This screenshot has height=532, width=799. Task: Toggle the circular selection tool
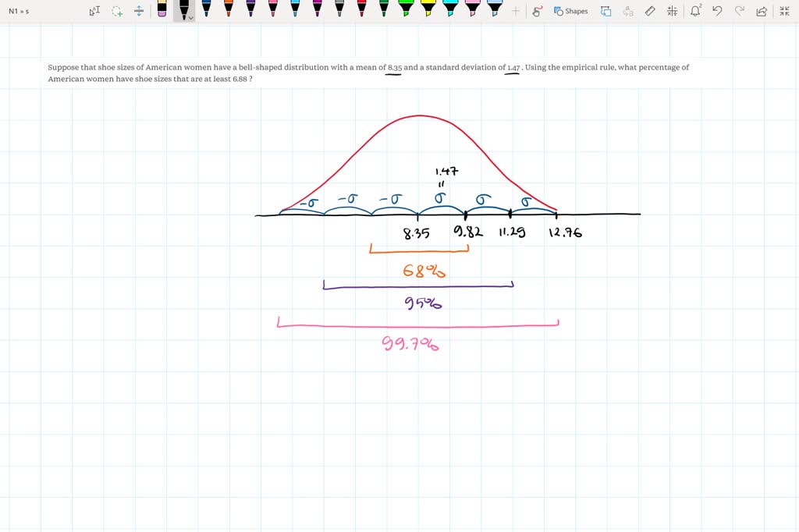click(117, 11)
